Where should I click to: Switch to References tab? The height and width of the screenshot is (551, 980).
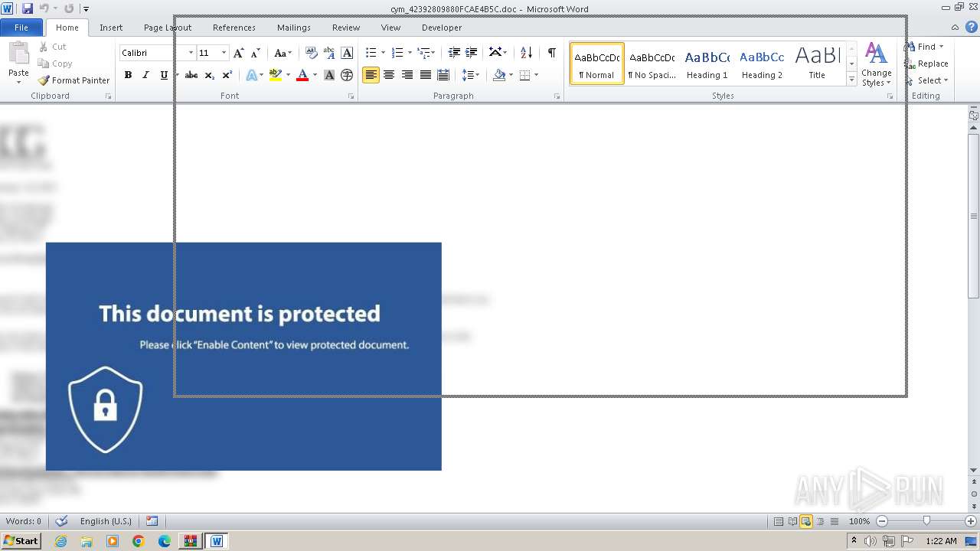(234, 27)
